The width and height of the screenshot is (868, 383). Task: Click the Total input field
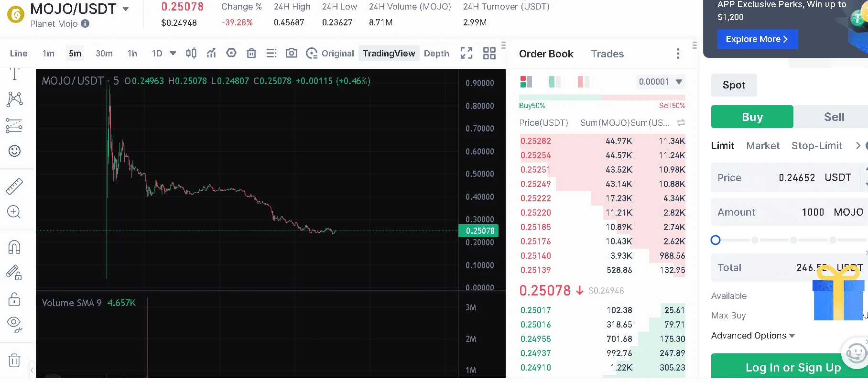[x=790, y=268]
